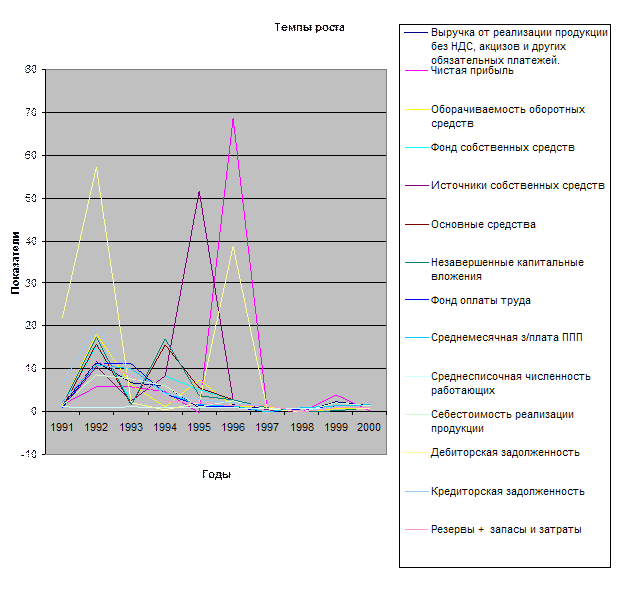Screen dimensions: 620x592
Task: Select the 'Фонд оплаты труда' legend entry
Action: [480, 300]
